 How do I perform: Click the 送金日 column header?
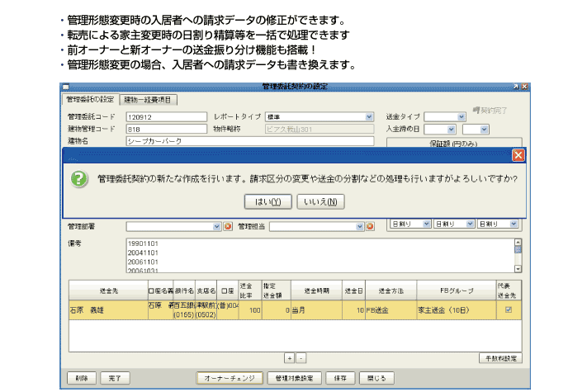(x=354, y=290)
